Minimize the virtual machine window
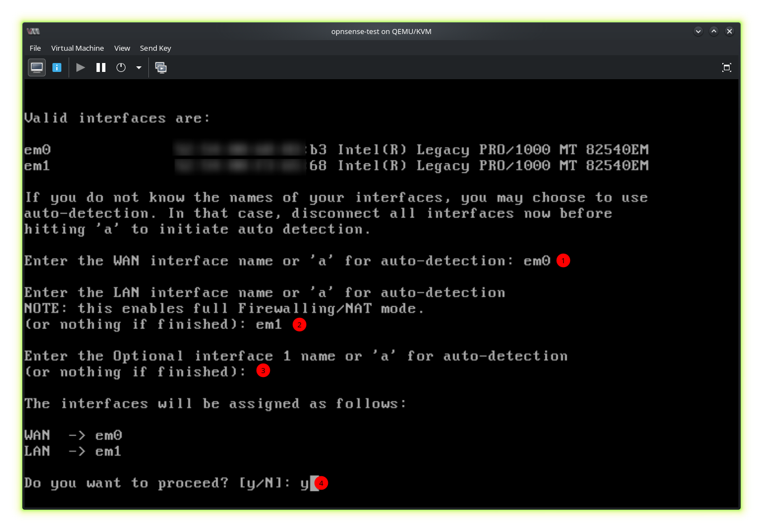The image size is (763, 532). (x=698, y=31)
